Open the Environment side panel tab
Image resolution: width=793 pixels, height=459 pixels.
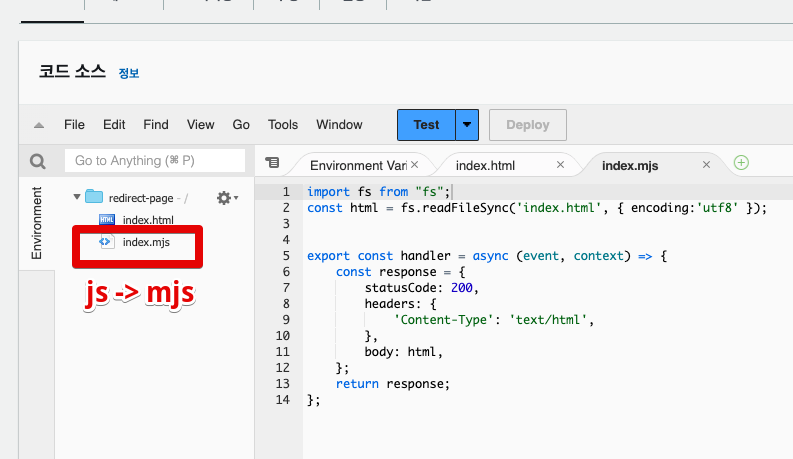tap(36, 223)
